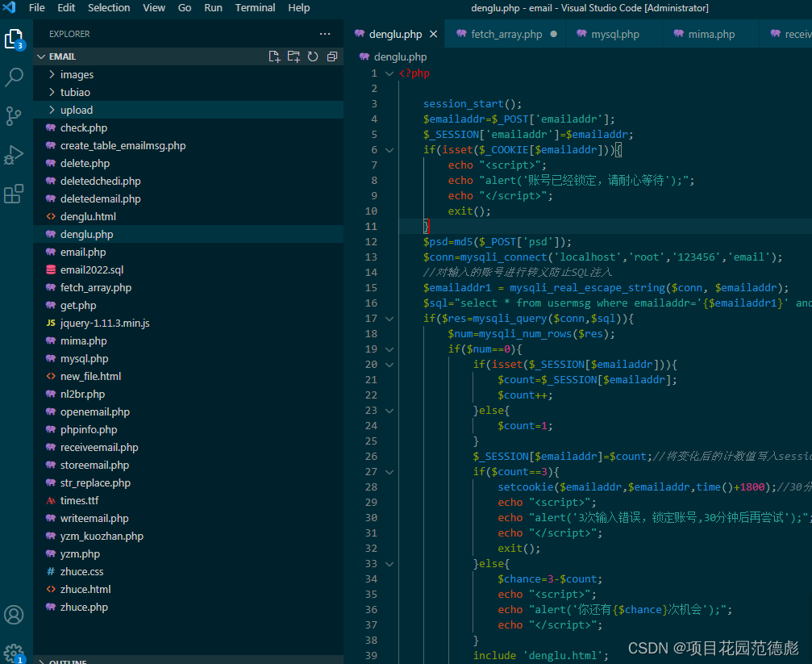Switch to the fetch_array.php tab

(506, 34)
